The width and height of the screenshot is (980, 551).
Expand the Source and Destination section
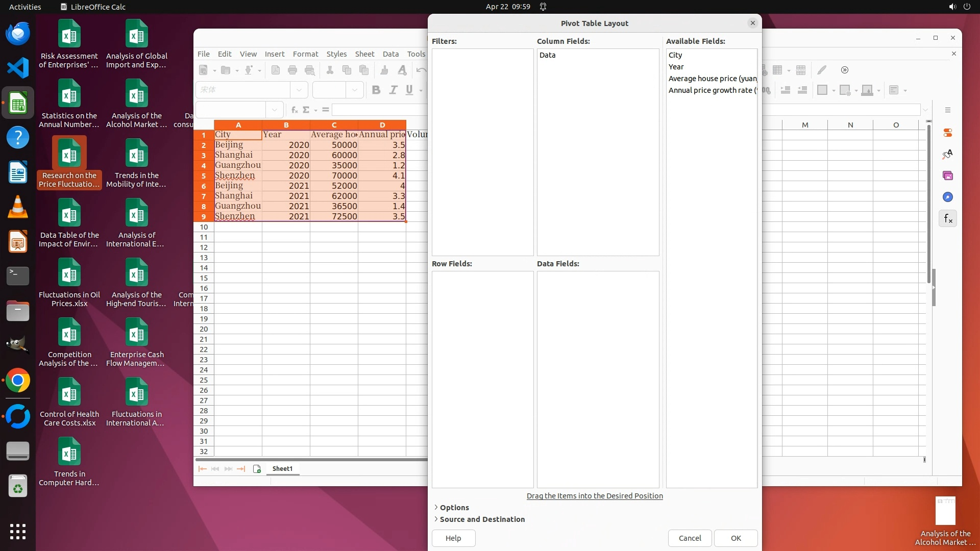click(481, 519)
